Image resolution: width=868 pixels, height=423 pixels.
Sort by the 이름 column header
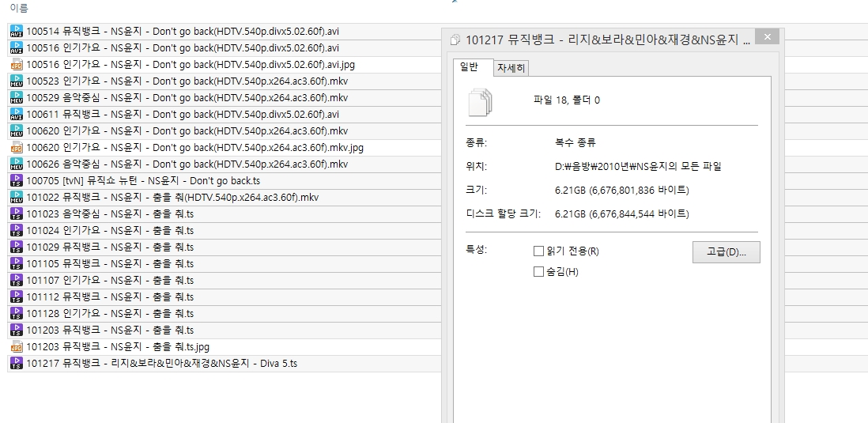tap(19, 9)
